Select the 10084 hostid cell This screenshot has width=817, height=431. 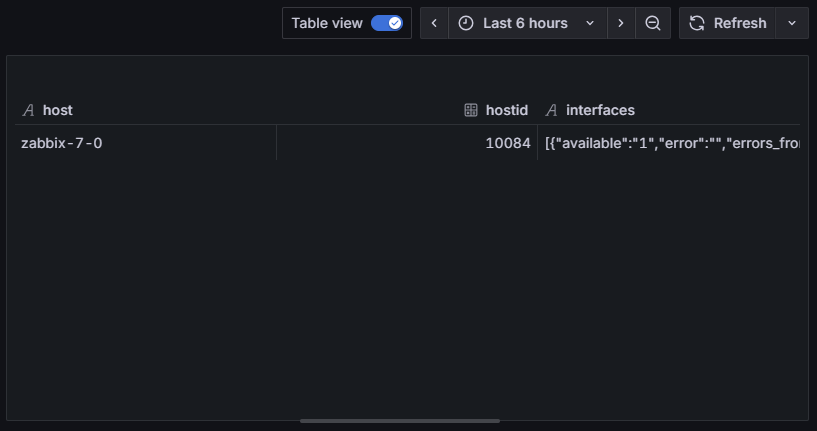(x=507, y=143)
